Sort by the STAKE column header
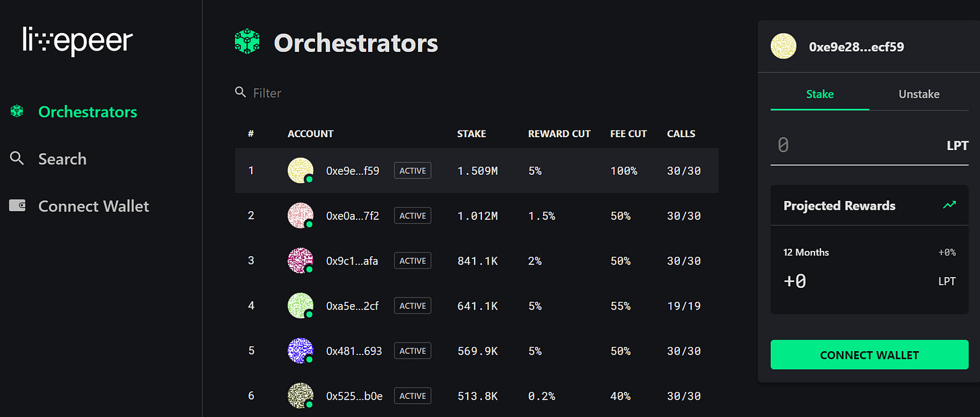Screen dimensions: 980x417 click(x=471, y=134)
